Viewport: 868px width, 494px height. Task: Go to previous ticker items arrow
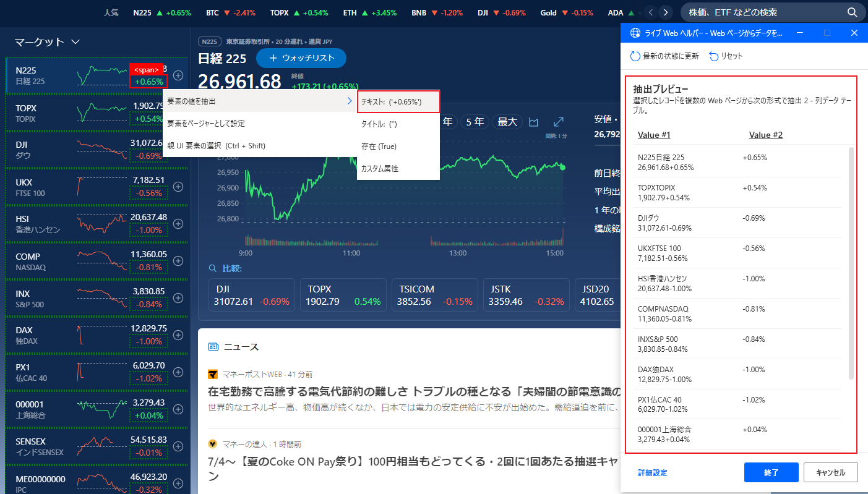651,12
